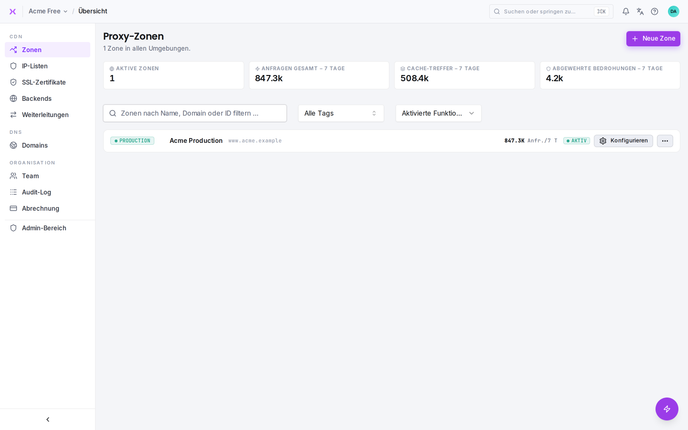Open the Acme Free organisation switcher
Viewport: 688px width, 430px height.
click(48, 11)
